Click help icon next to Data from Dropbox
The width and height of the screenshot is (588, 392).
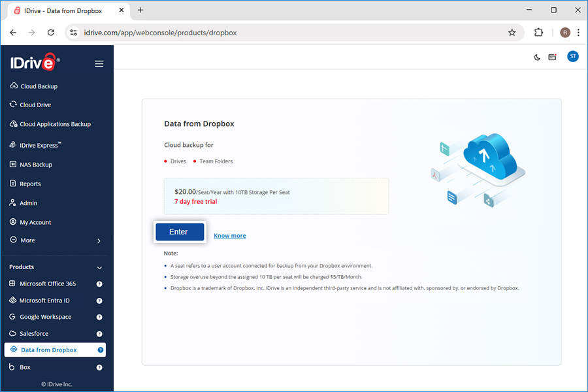tap(101, 350)
